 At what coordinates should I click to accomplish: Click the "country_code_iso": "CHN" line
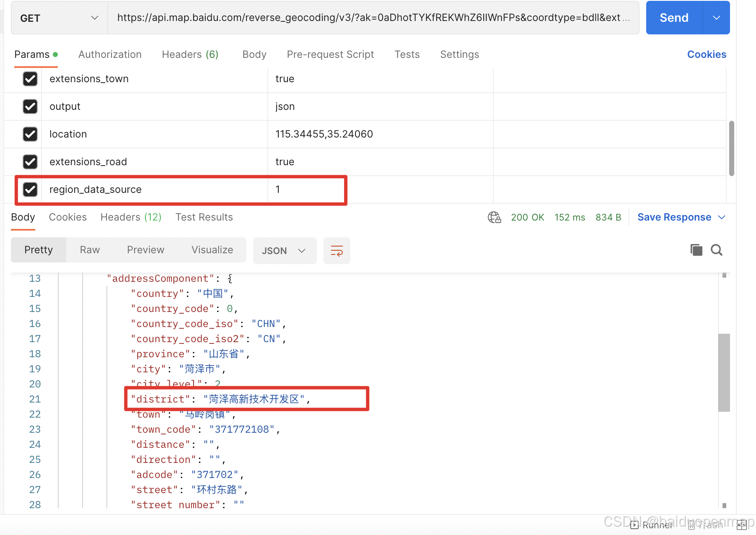point(208,324)
